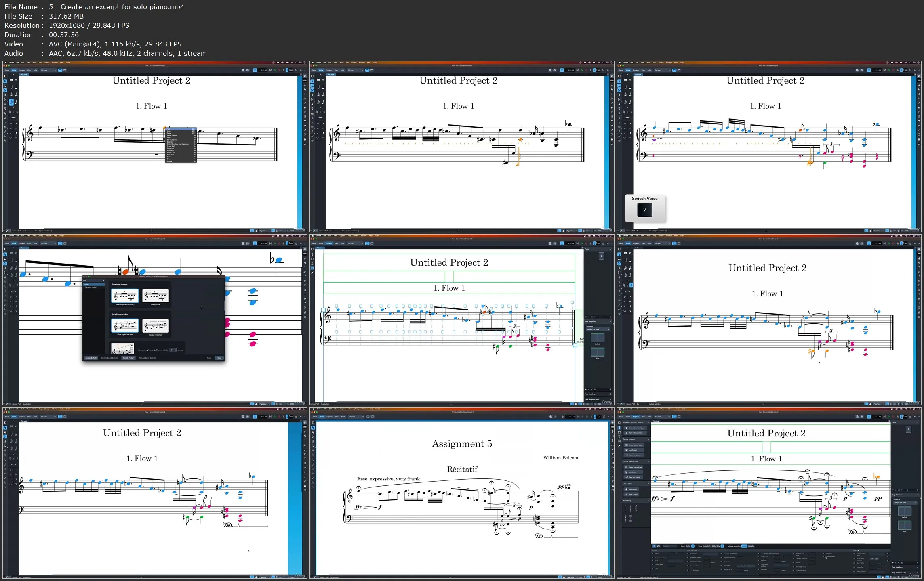Set local properties to Locally
Screen dimensions: 924x581
(744, 546)
